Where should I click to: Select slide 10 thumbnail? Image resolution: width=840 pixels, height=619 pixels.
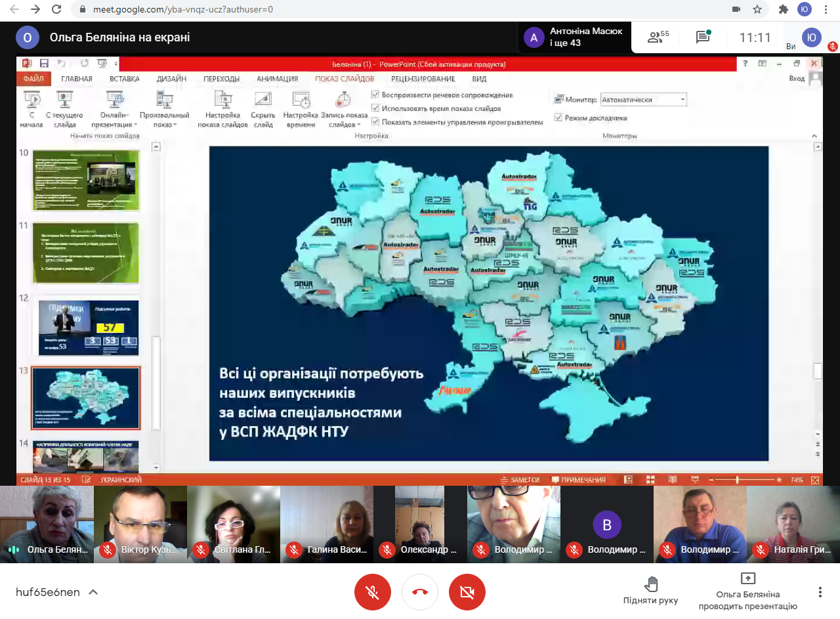pos(86,180)
